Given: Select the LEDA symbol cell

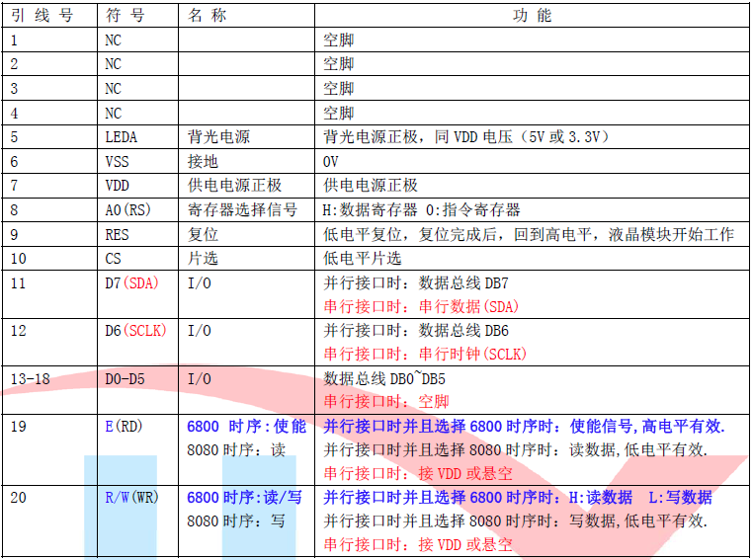Looking at the screenshot, I should pyautogui.click(x=122, y=136).
